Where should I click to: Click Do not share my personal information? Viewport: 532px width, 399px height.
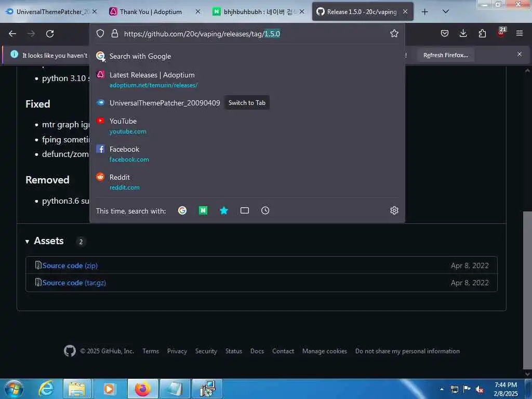(x=407, y=351)
